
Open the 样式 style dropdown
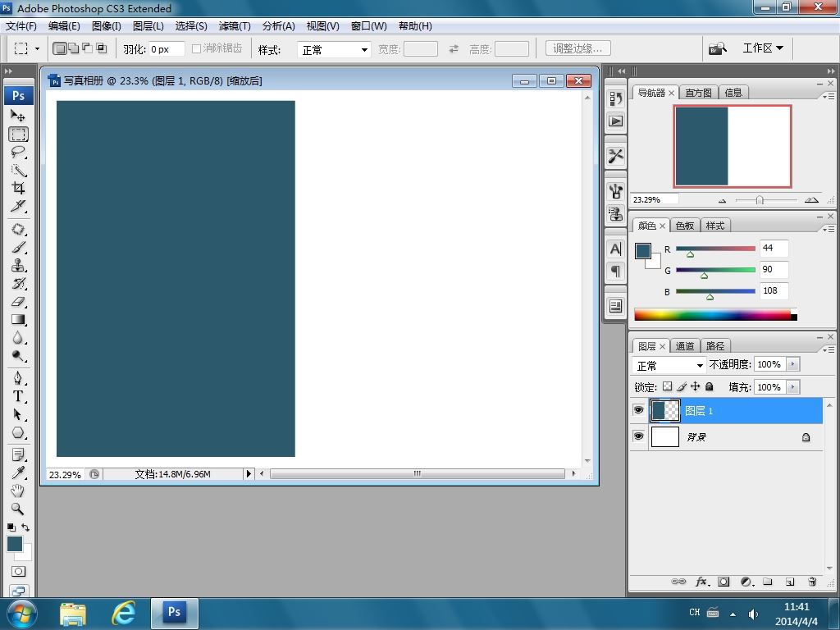334,49
